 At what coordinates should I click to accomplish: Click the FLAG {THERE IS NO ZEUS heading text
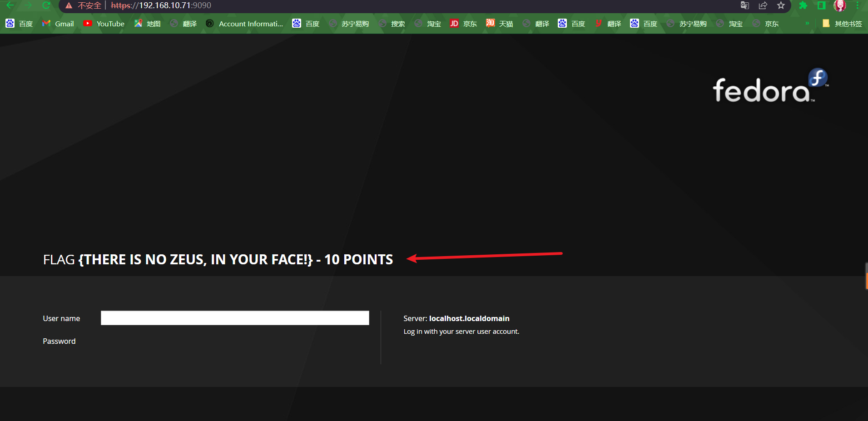[218, 259]
